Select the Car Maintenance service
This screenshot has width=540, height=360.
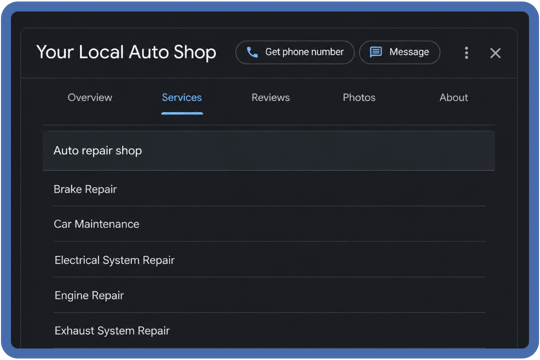coord(269,224)
